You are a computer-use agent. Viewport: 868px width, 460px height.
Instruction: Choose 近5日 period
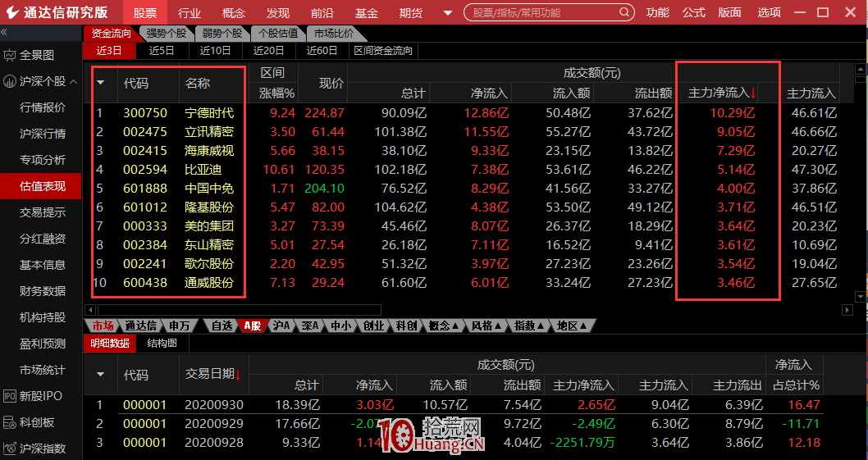(x=162, y=51)
